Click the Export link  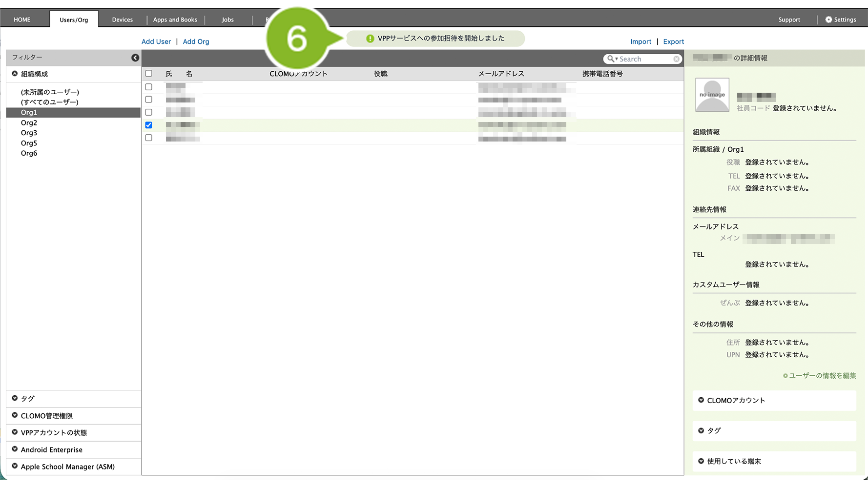(673, 41)
